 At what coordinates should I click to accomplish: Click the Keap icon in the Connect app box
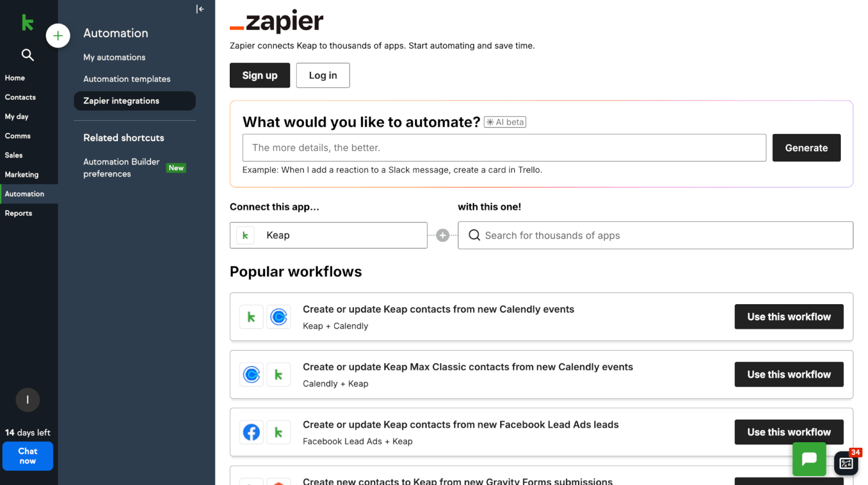pos(245,235)
